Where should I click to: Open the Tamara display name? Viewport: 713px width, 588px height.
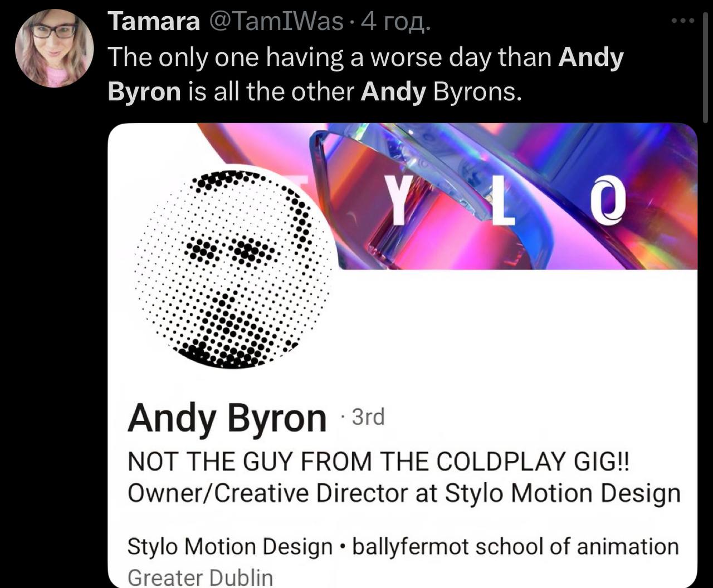[x=154, y=22]
